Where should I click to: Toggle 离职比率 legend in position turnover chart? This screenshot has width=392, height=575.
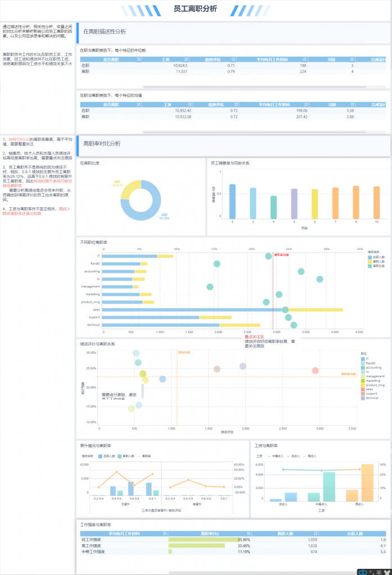point(376,266)
